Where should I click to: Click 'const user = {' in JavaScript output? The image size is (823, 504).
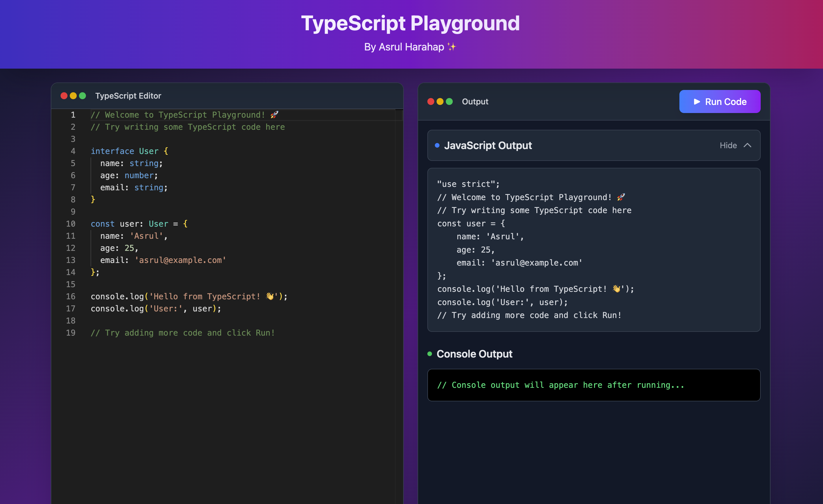(471, 223)
